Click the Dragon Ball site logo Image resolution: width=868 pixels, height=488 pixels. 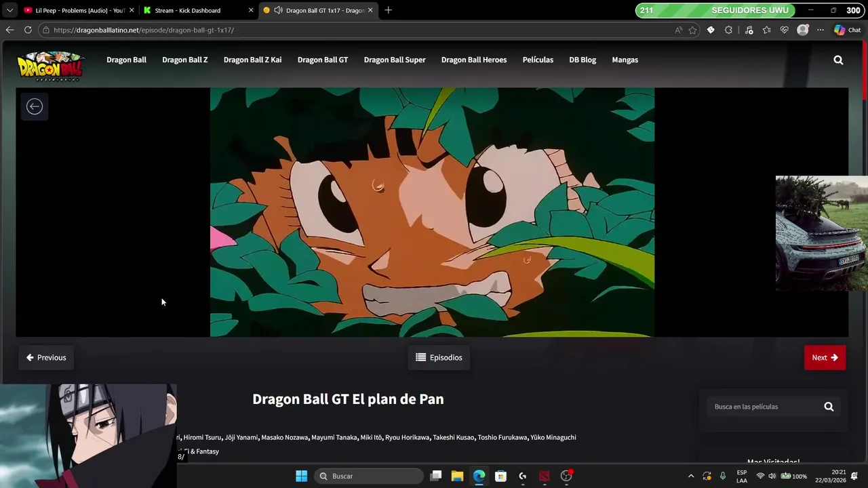(x=50, y=66)
